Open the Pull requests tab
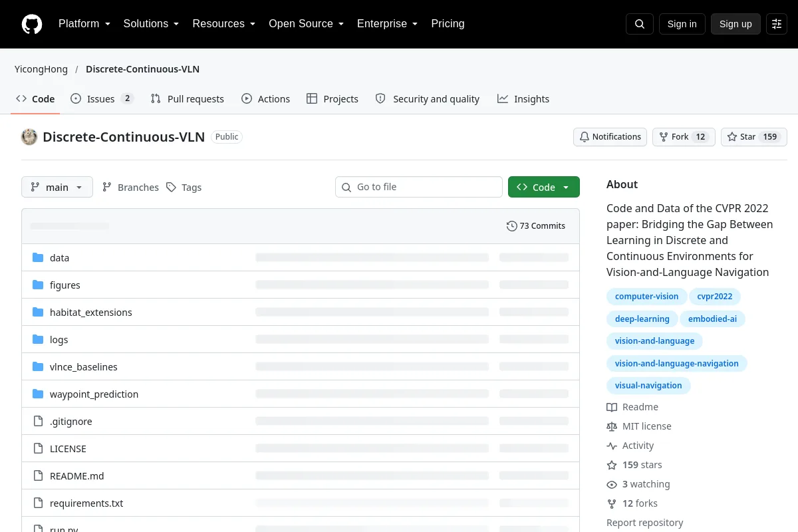The image size is (798, 532). click(187, 99)
